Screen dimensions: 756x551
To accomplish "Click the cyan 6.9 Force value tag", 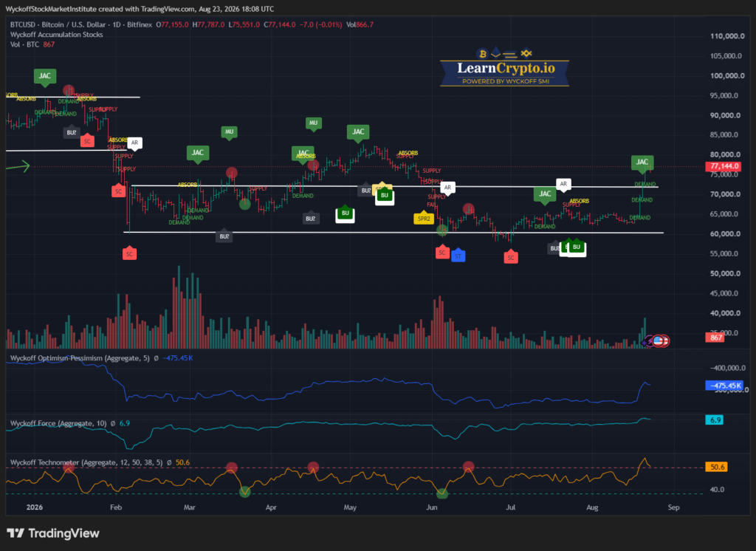I will point(715,420).
